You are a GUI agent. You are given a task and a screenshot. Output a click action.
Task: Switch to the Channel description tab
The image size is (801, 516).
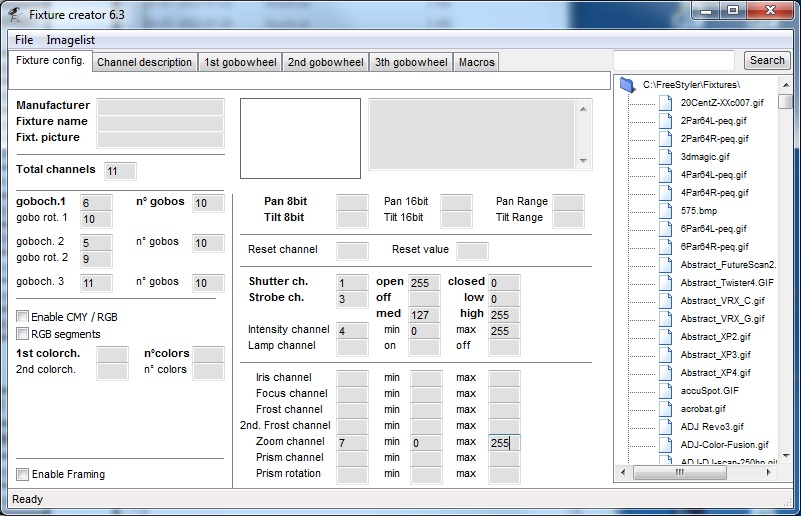[x=144, y=62]
